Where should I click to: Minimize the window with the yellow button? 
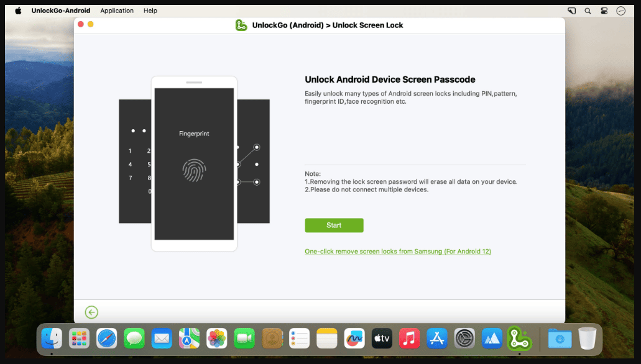(91, 24)
